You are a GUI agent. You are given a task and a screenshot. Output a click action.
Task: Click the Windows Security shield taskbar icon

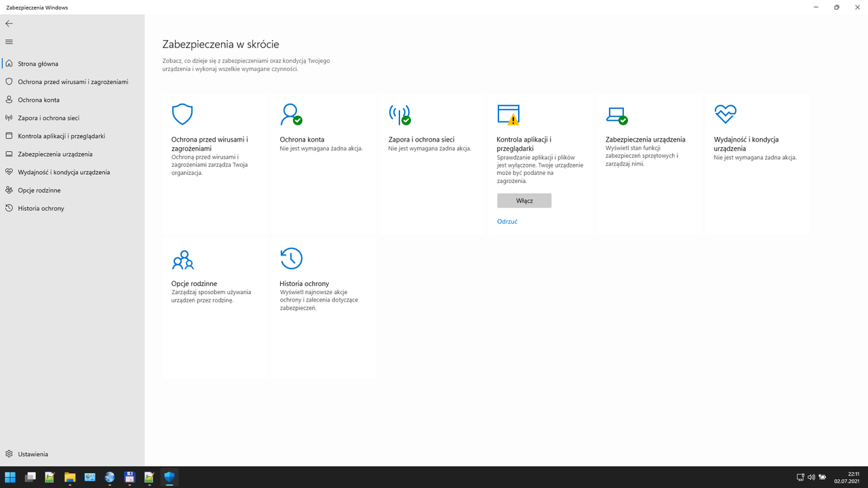pos(170,478)
